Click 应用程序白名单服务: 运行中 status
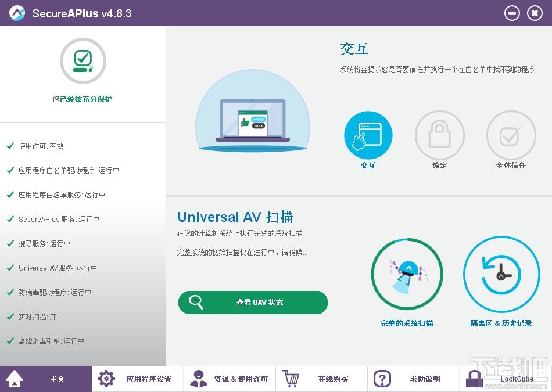Viewport: 552px width, 392px height. tap(56, 195)
